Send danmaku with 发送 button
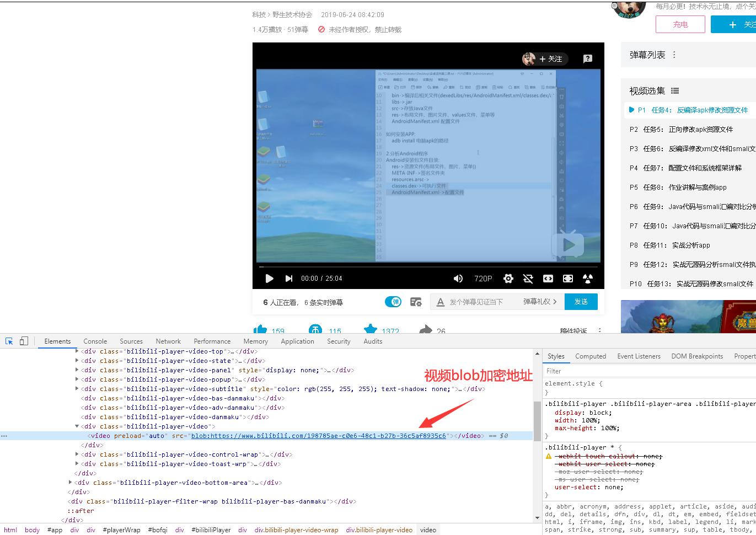756x535 pixels. [581, 302]
